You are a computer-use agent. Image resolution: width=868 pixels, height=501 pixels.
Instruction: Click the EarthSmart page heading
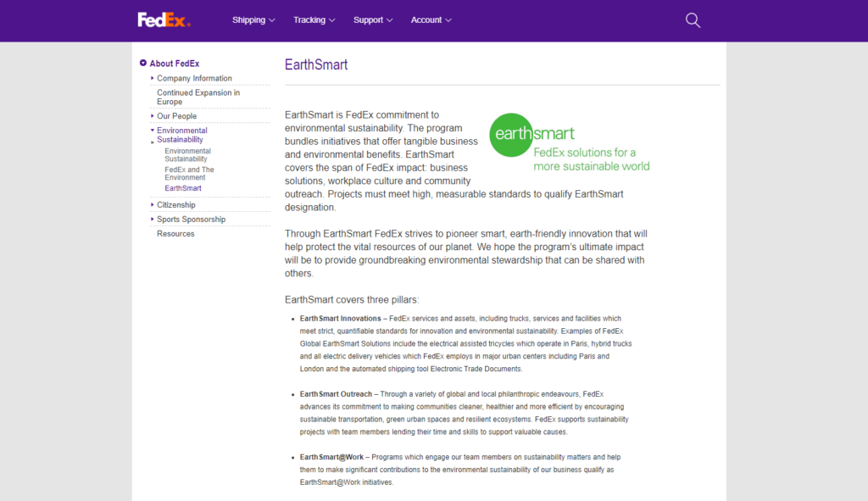coord(316,64)
